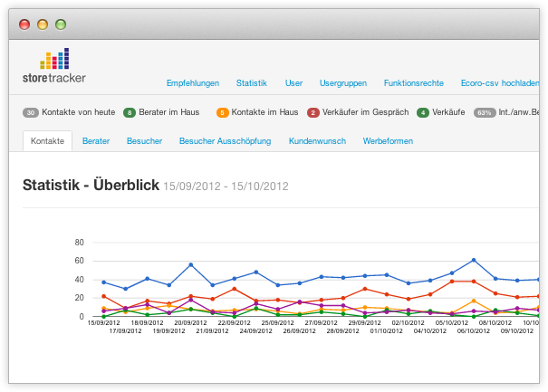548x392 pixels.
Task: Open the Besucher Ausschöpfung tab
Action: pos(226,141)
